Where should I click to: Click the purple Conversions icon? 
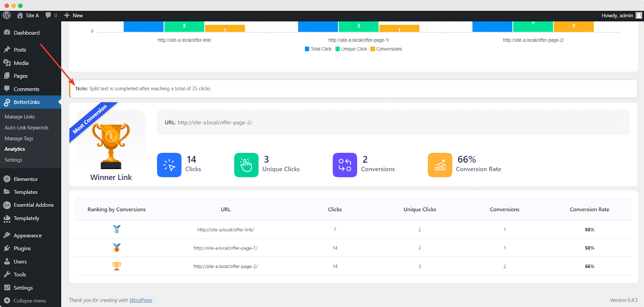tap(345, 165)
